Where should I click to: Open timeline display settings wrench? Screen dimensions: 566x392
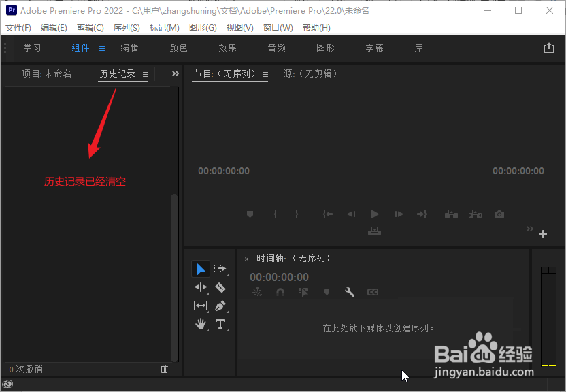click(x=350, y=292)
